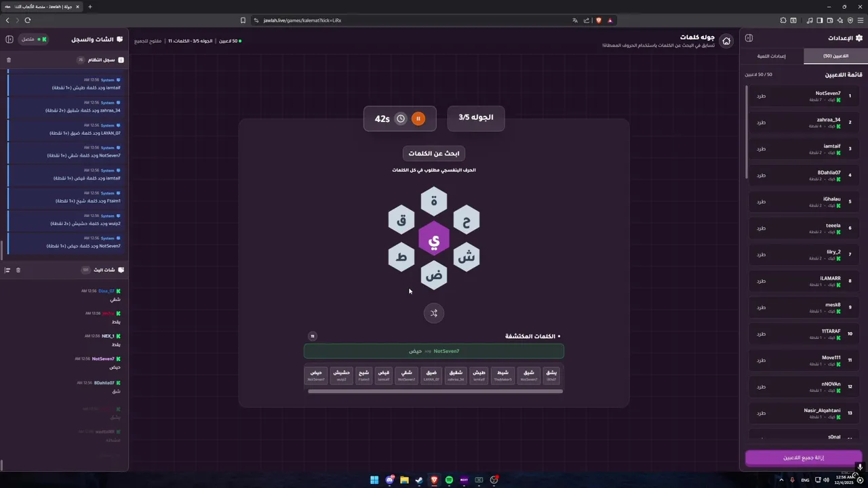
Task: Click Ftaim1 found شيح log entry
Action: (x=66, y=197)
